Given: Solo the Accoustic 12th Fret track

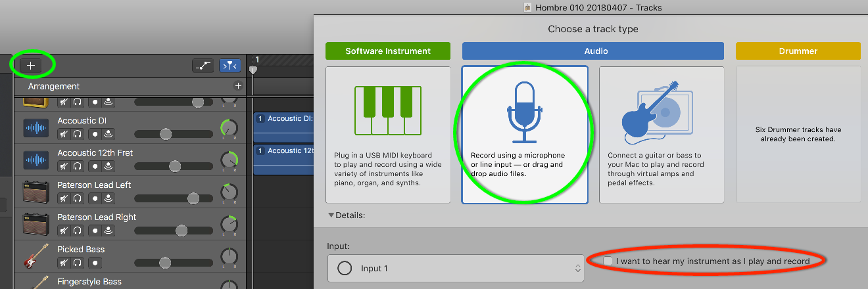Looking at the screenshot, I should click(77, 166).
